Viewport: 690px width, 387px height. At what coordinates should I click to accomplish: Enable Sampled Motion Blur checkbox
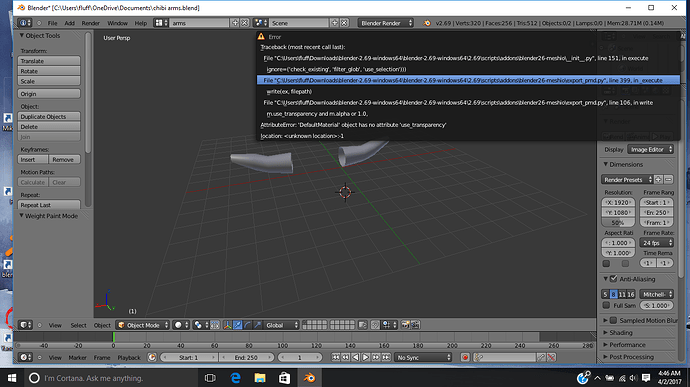(614, 320)
